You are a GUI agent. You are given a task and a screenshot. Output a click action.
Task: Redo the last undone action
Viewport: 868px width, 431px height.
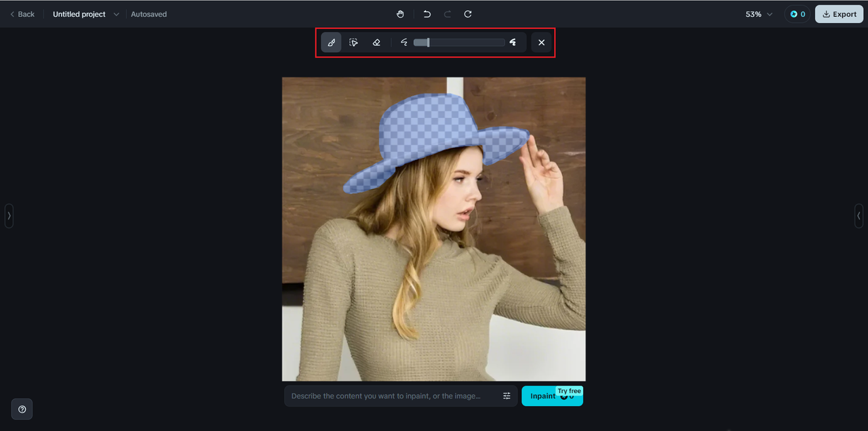(448, 14)
